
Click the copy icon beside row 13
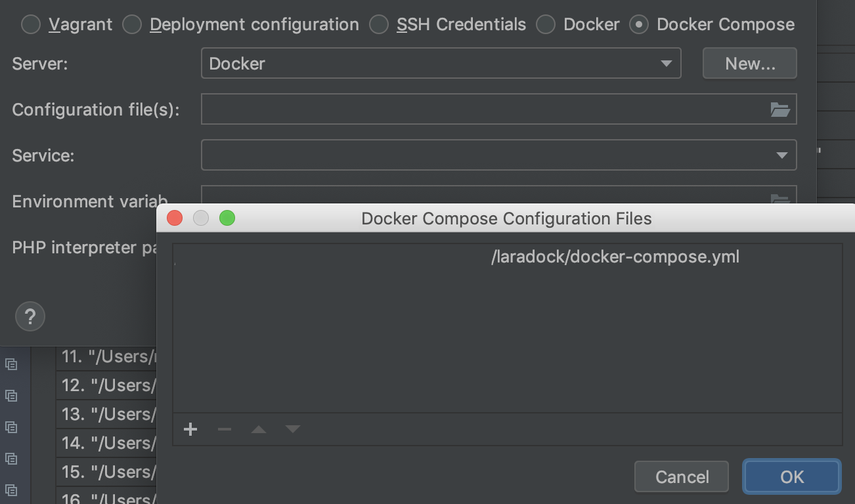click(11, 427)
